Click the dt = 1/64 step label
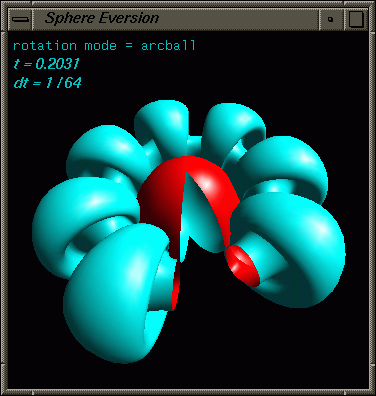The width and height of the screenshot is (376, 396). (x=47, y=83)
